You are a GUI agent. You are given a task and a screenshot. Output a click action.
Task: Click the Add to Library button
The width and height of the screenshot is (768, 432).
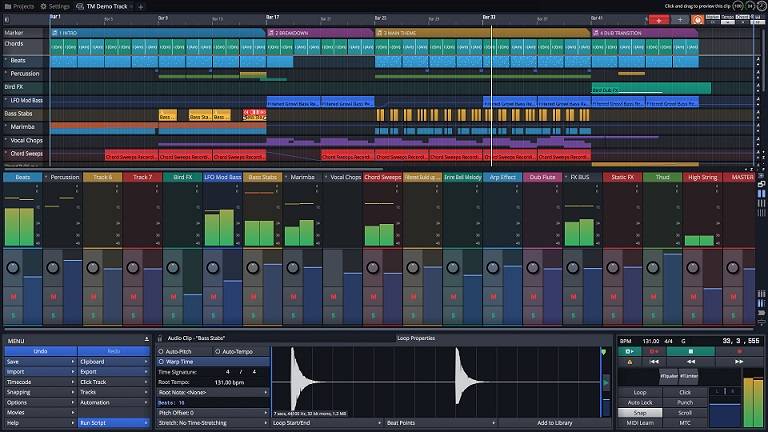555,423
